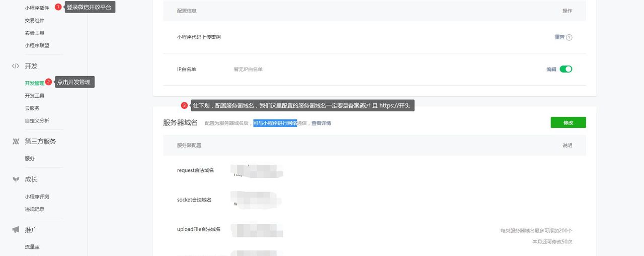Select the 开发 section heading
This screenshot has height=256, width=644.
tap(31, 66)
